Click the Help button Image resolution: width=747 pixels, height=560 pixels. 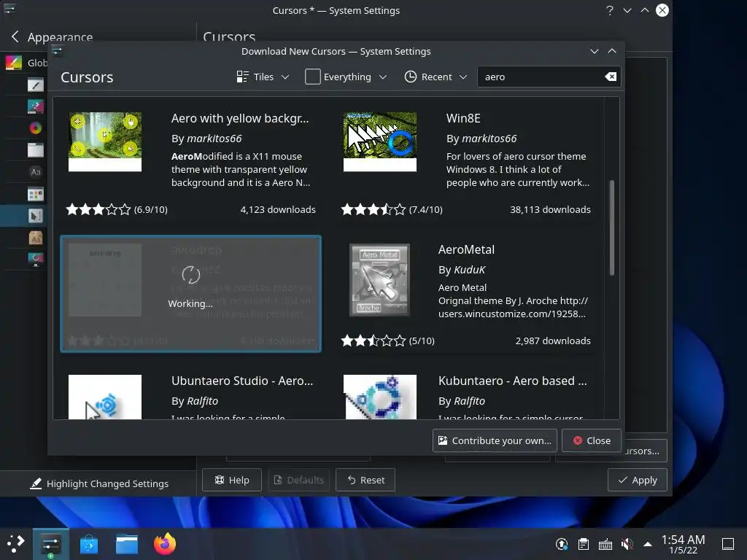pyautogui.click(x=231, y=480)
